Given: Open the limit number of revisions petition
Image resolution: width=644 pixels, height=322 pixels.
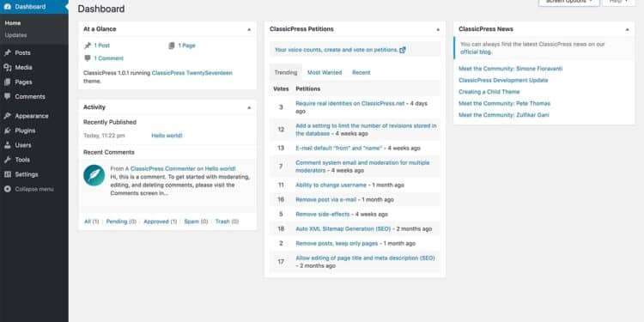Looking at the screenshot, I should pos(366,130).
